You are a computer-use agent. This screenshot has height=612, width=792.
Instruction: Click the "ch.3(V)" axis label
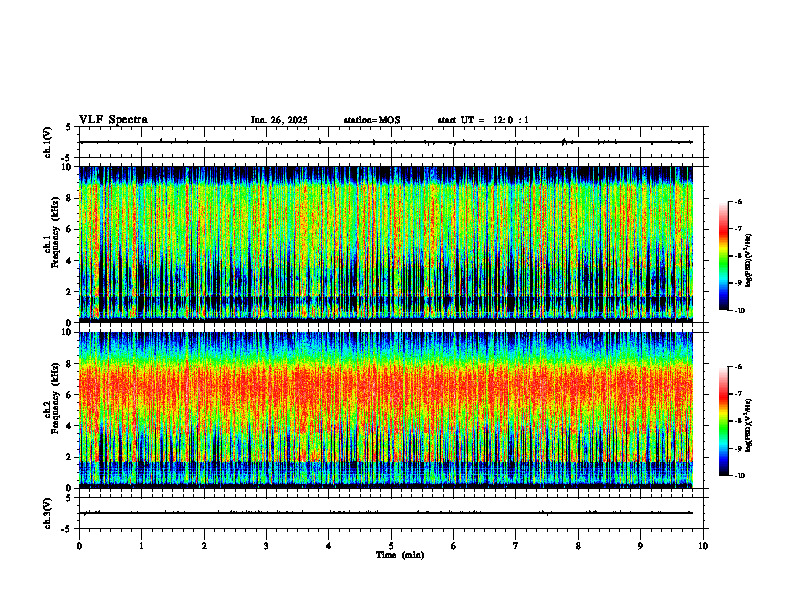point(48,513)
